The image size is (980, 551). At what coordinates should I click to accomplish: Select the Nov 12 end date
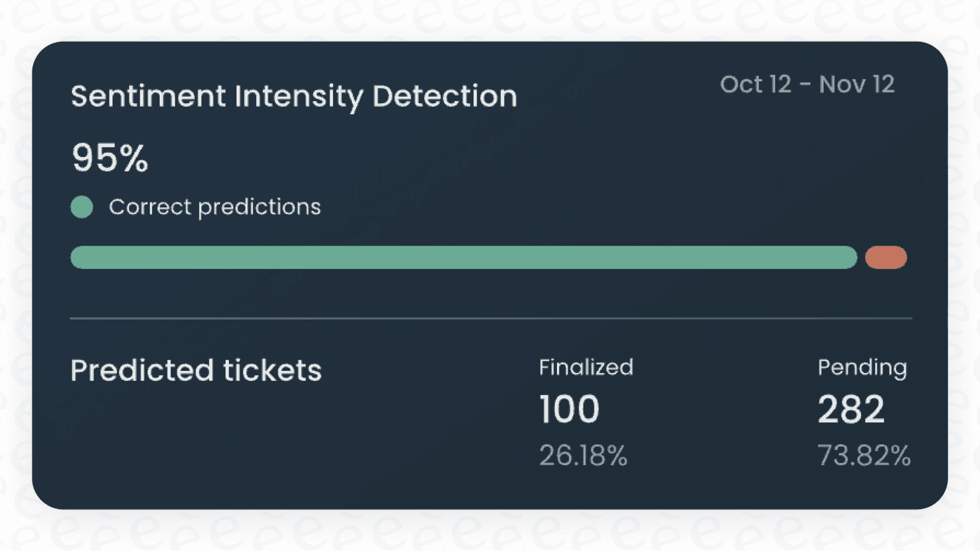tap(856, 85)
